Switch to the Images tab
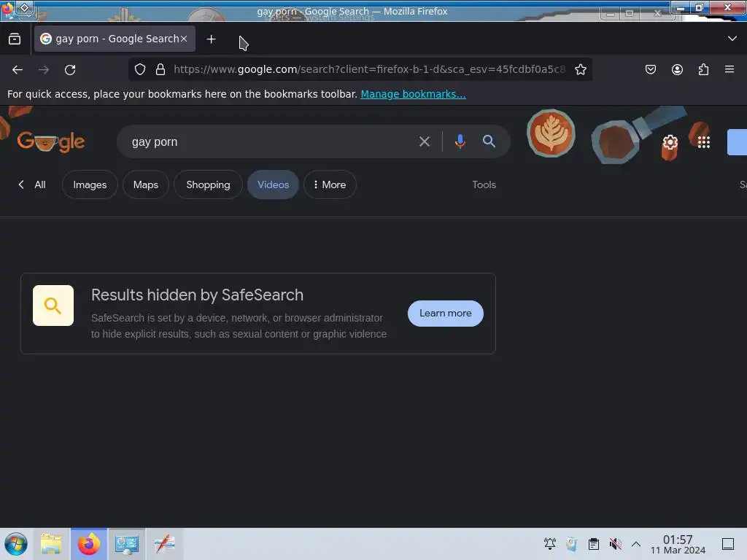The width and height of the screenshot is (747, 560). (90, 184)
